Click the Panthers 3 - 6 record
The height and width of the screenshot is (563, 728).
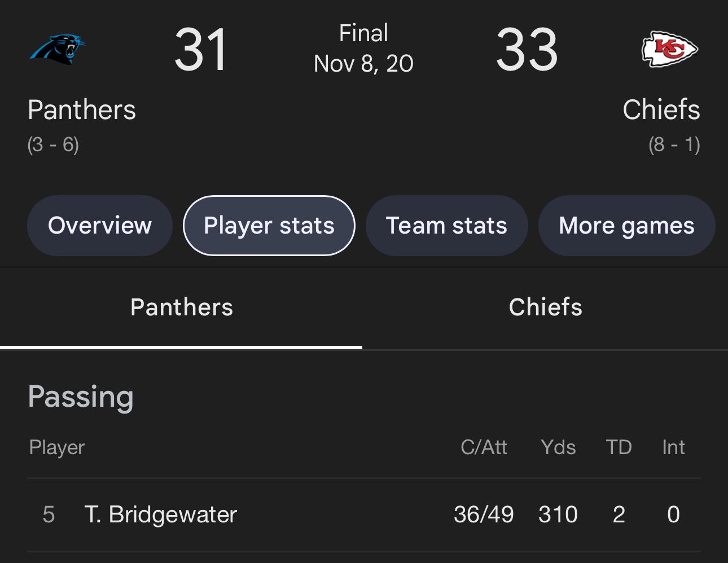coord(53,145)
